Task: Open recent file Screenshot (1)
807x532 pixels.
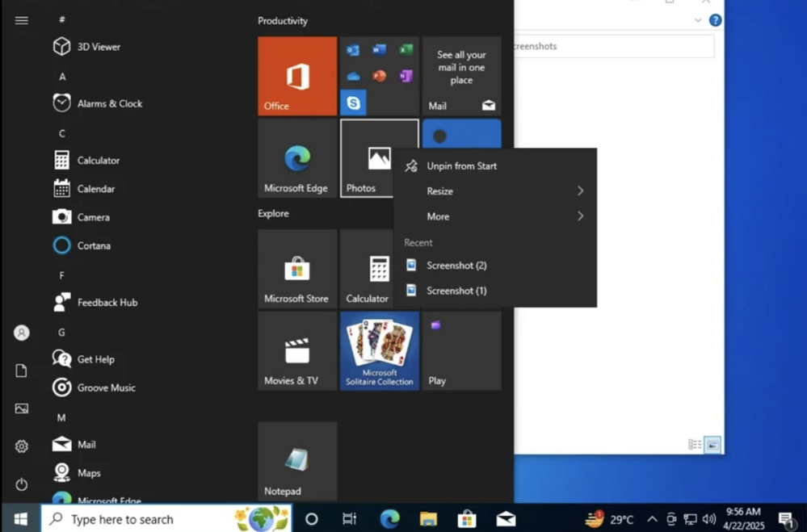Action: click(456, 291)
